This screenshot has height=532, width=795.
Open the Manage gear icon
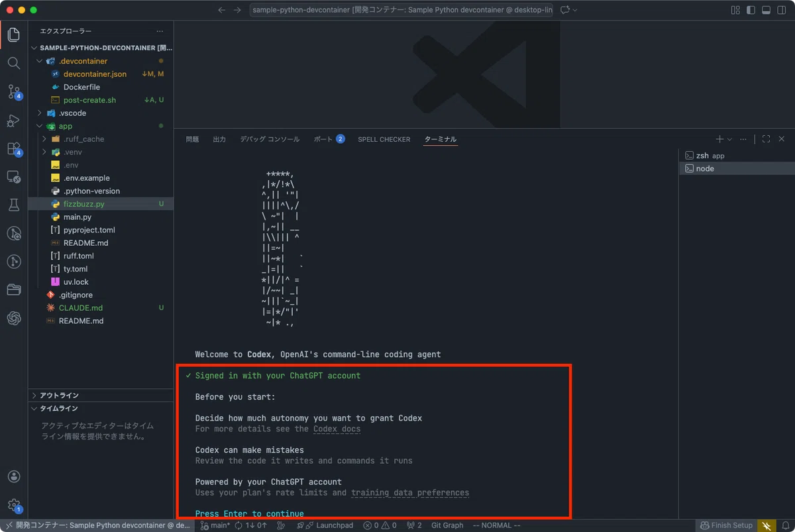tap(13, 505)
